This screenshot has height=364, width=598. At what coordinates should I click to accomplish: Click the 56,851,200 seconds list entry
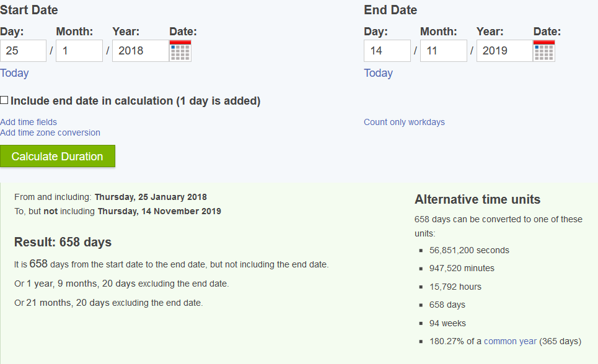(469, 250)
